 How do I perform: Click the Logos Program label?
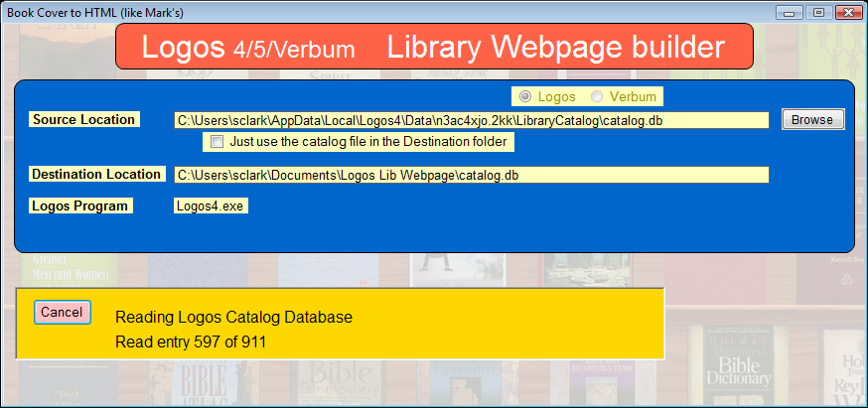[x=80, y=205]
